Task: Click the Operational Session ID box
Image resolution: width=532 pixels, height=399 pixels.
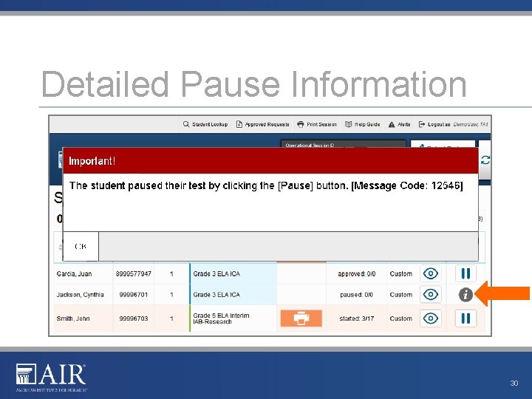Action: (343, 144)
